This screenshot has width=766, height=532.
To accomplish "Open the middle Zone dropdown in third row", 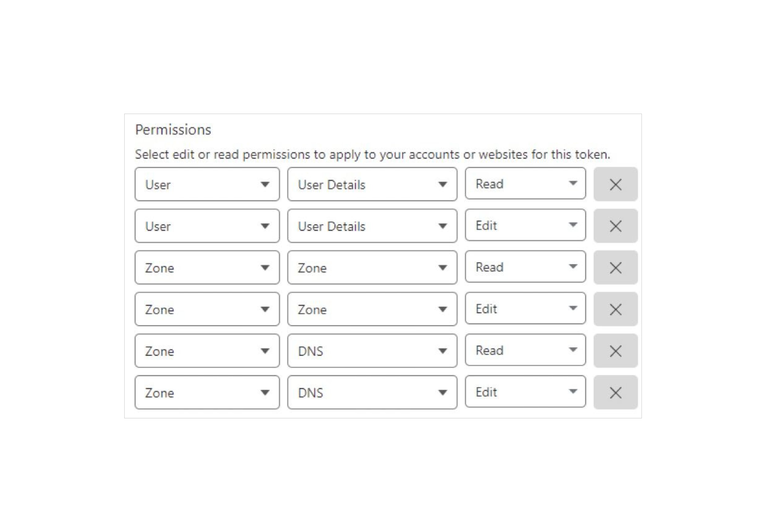I will pos(372,268).
